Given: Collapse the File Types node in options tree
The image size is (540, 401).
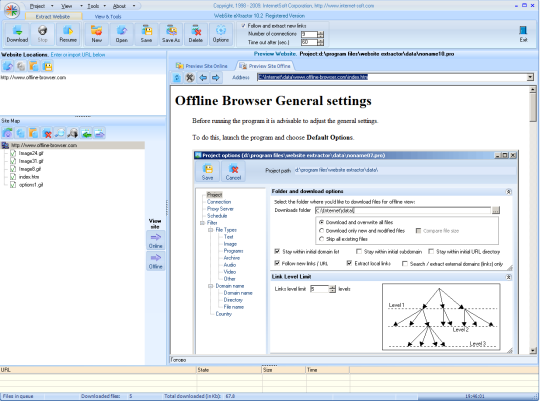Looking at the screenshot, I should click(x=210, y=230).
